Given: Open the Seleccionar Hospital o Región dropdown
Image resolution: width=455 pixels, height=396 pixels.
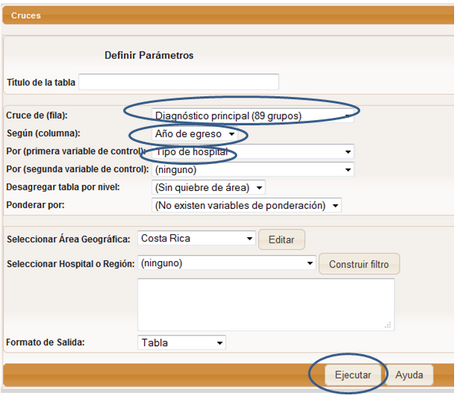Looking at the screenshot, I should point(227,263).
